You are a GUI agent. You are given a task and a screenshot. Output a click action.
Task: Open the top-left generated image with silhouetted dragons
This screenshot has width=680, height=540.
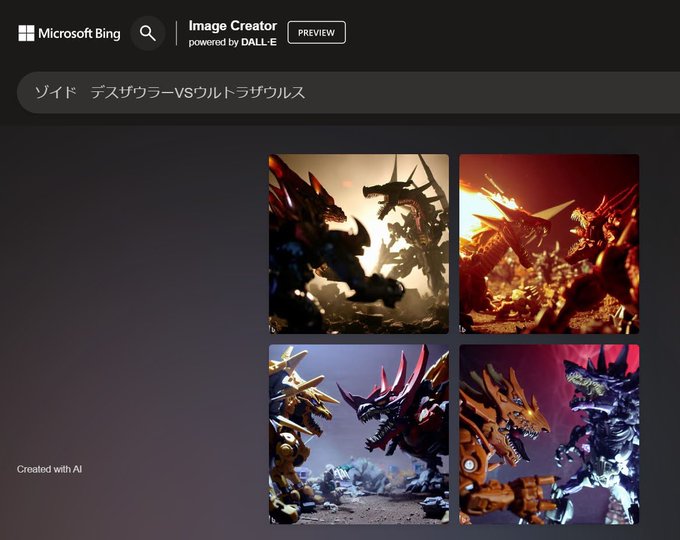pos(359,244)
